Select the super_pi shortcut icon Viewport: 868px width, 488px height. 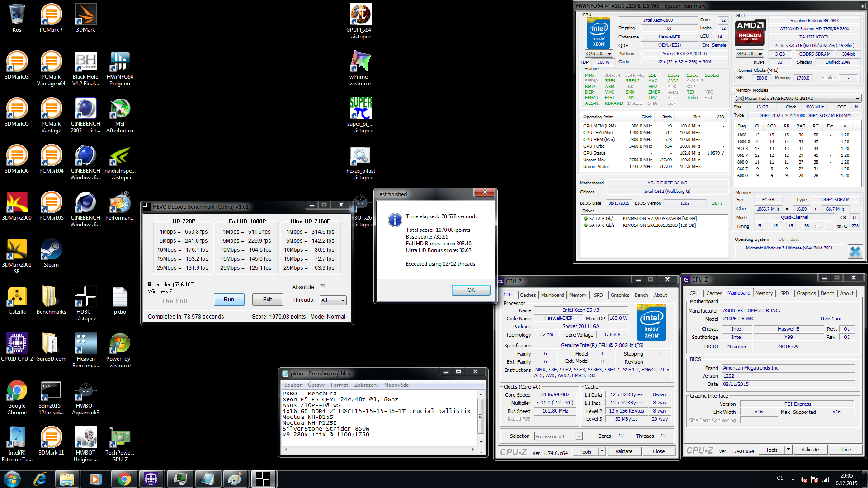coord(360,115)
